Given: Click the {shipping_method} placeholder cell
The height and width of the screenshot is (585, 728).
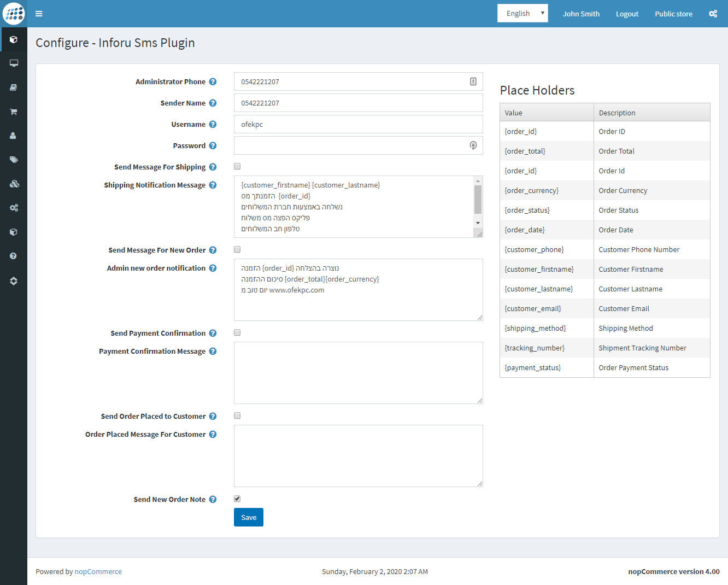Looking at the screenshot, I should (547, 328).
